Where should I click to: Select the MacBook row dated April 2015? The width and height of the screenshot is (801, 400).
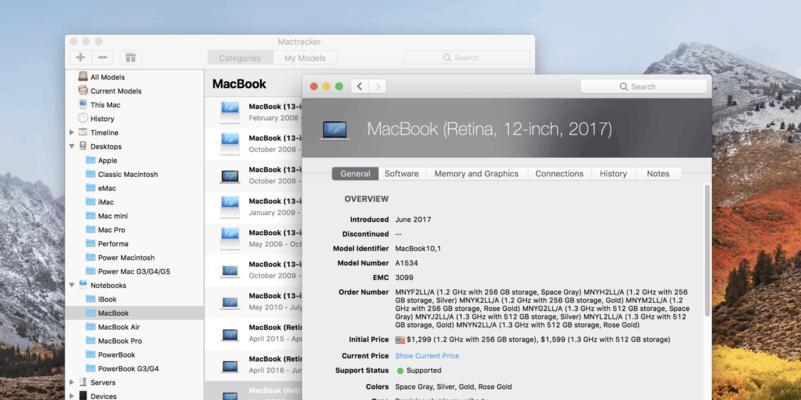(x=253, y=333)
